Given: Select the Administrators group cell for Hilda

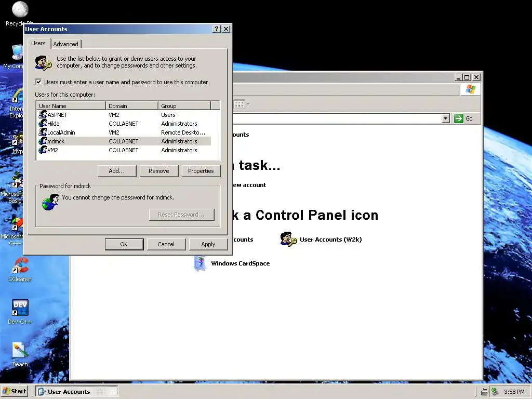Looking at the screenshot, I should click(x=179, y=124).
